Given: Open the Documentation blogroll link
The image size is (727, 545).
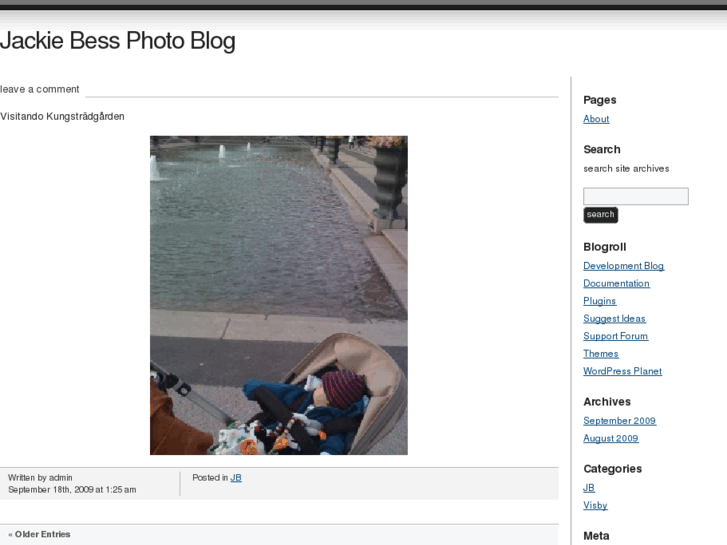Looking at the screenshot, I should 616,283.
